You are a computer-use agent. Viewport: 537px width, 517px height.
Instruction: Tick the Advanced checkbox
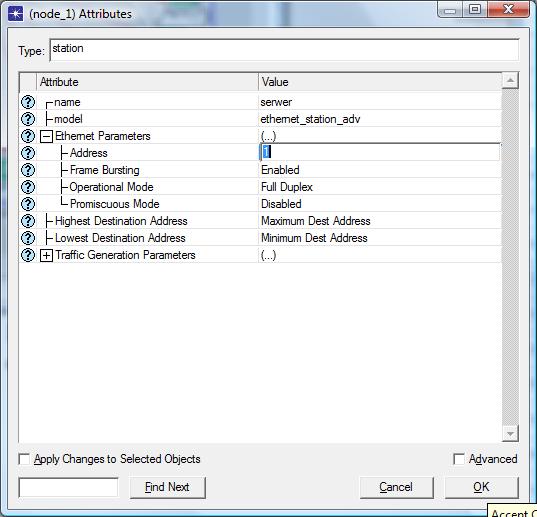[x=459, y=459]
